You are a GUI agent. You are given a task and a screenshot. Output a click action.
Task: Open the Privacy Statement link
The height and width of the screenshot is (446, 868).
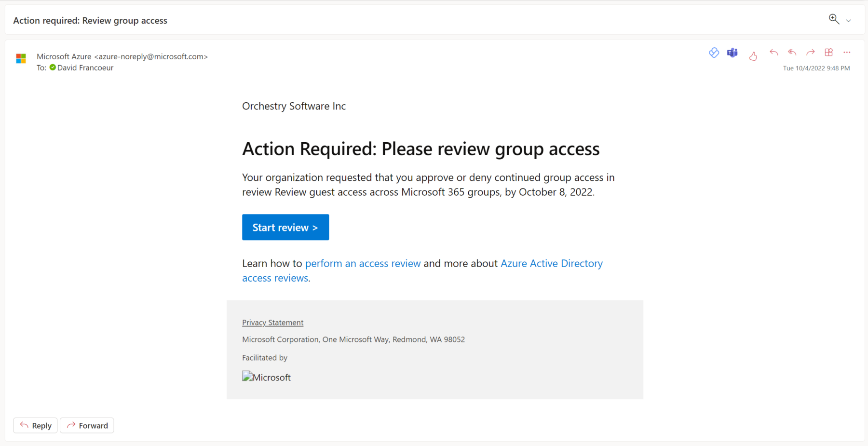[x=272, y=322]
